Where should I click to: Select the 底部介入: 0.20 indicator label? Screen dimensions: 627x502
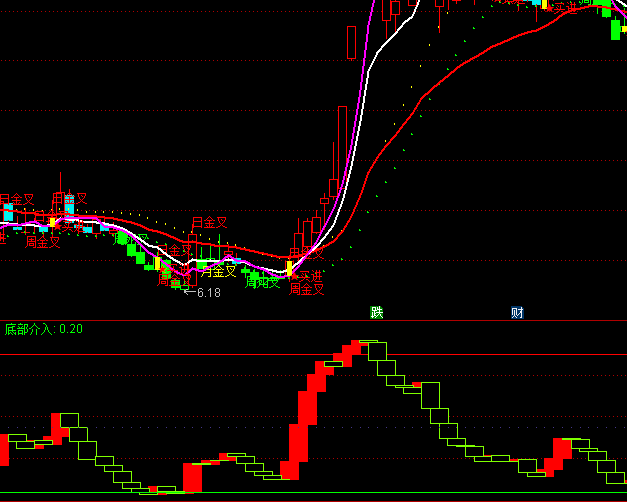click(44, 329)
